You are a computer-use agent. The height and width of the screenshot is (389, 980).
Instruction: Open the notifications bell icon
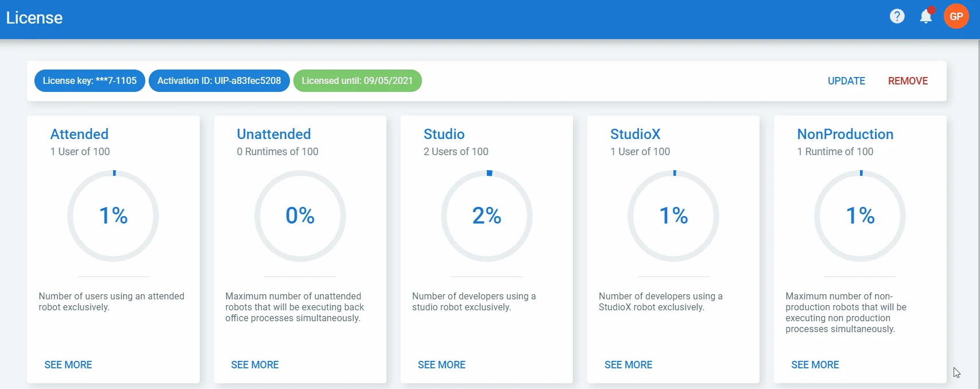[x=926, y=16]
